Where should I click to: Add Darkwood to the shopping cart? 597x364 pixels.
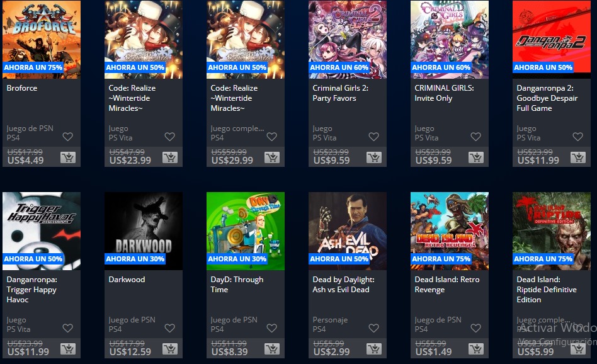point(170,349)
